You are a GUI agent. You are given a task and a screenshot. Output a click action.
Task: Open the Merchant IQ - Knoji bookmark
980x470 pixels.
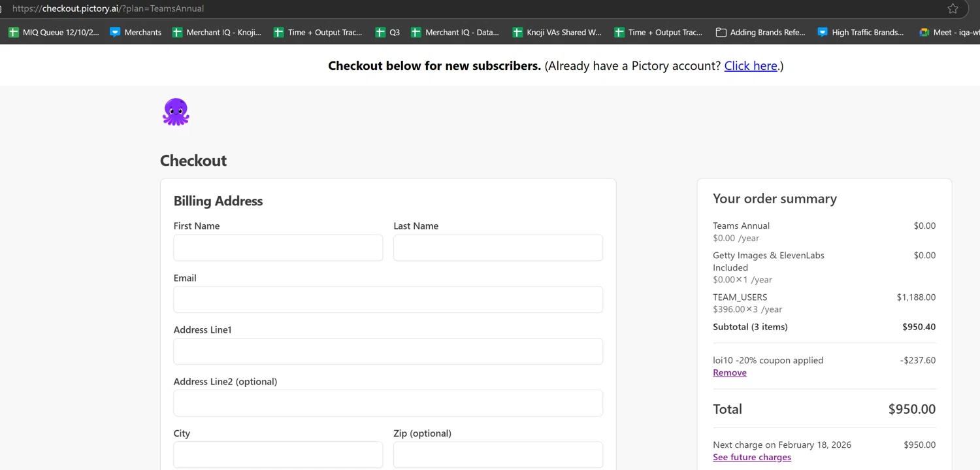pyautogui.click(x=216, y=32)
